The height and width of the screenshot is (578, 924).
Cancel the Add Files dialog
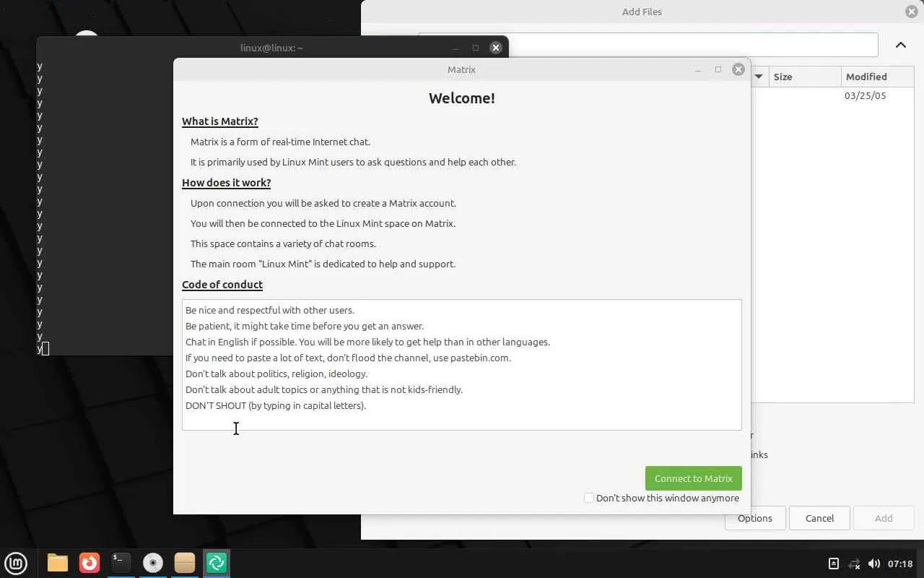[819, 518]
